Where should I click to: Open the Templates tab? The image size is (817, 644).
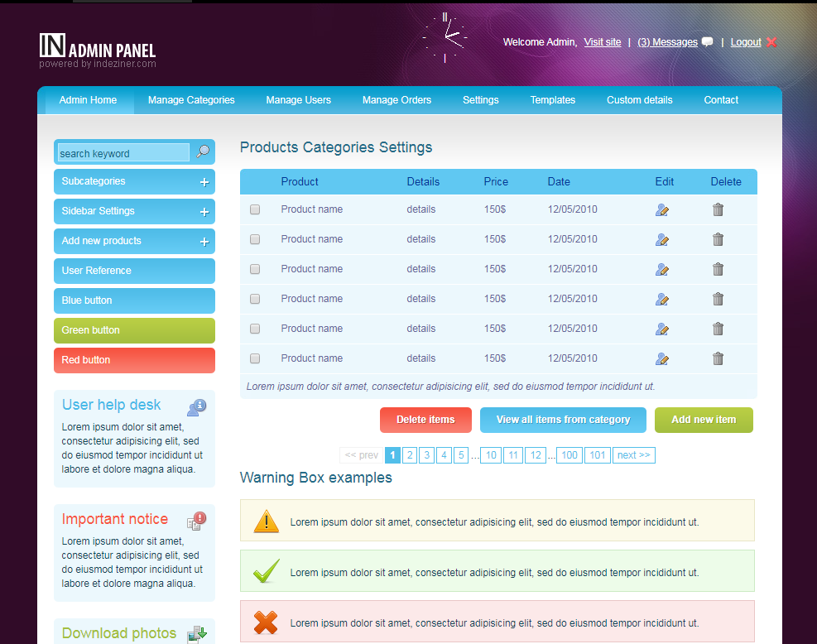tap(552, 99)
